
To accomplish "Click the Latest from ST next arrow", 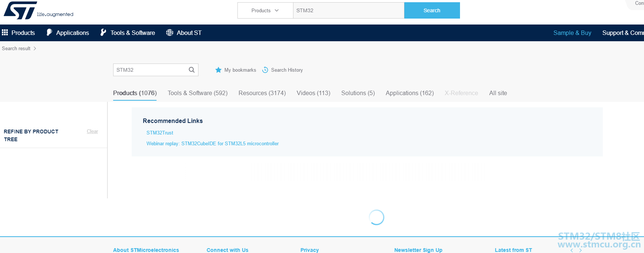I will (x=581, y=250).
